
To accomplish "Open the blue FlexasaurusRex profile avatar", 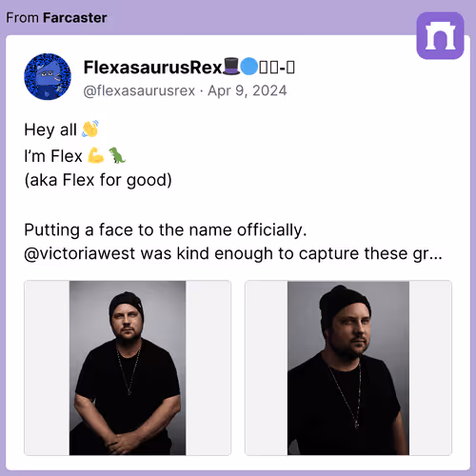I will tap(48, 76).
